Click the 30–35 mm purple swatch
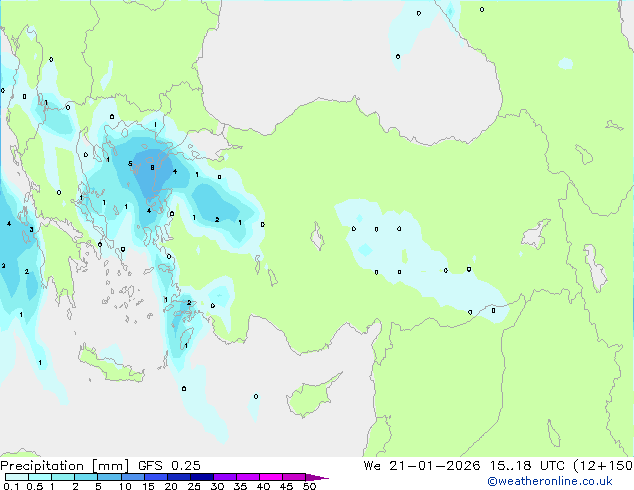 225,477
